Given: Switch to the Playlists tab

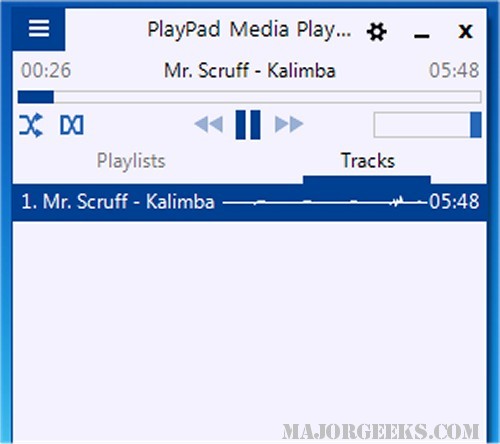Looking at the screenshot, I should pyautogui.click(x=131, y=161).
